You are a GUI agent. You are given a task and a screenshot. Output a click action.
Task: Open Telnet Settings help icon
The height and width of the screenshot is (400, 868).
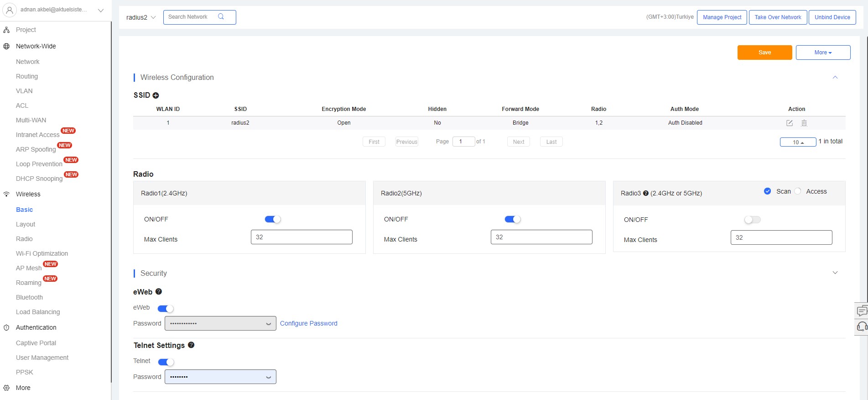click(191, 345)
